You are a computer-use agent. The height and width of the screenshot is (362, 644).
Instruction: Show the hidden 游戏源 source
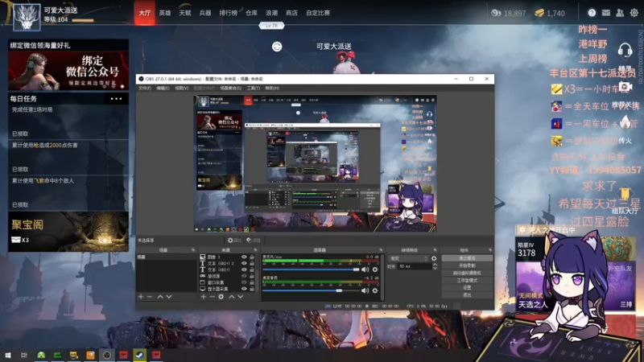point(244,276)
